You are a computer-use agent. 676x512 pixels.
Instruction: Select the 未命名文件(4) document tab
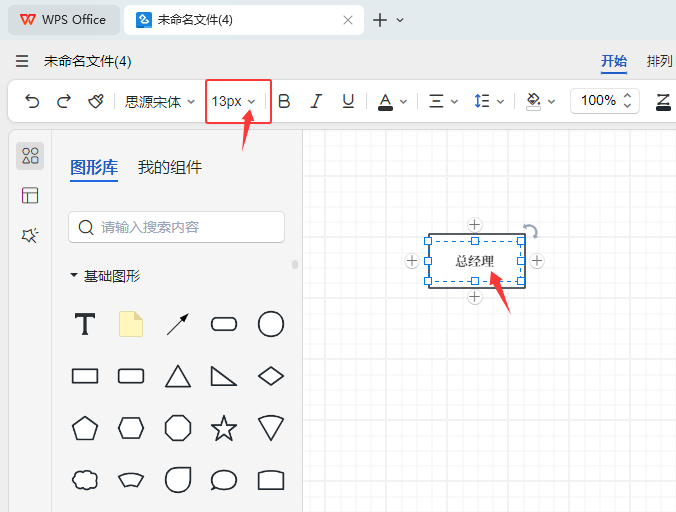coord(244,20)
